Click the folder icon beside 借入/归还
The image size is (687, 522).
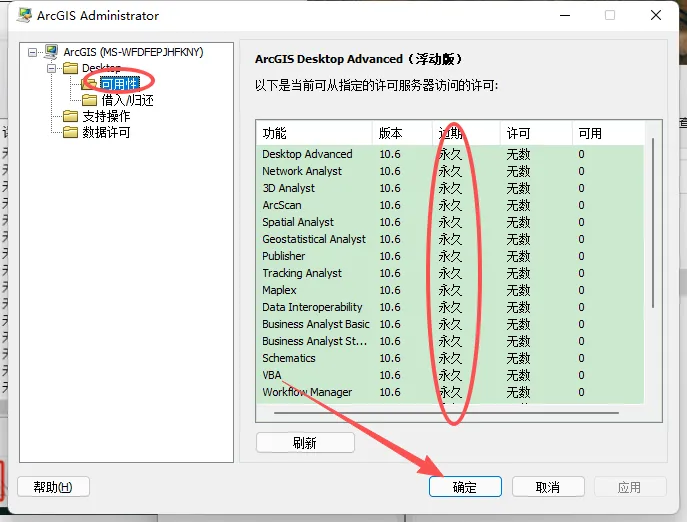click(x=89, y=100)
